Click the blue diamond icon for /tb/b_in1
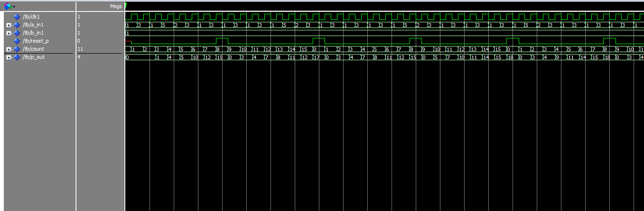Viewport: 644px width, 211px height. [x=17, y=33]
